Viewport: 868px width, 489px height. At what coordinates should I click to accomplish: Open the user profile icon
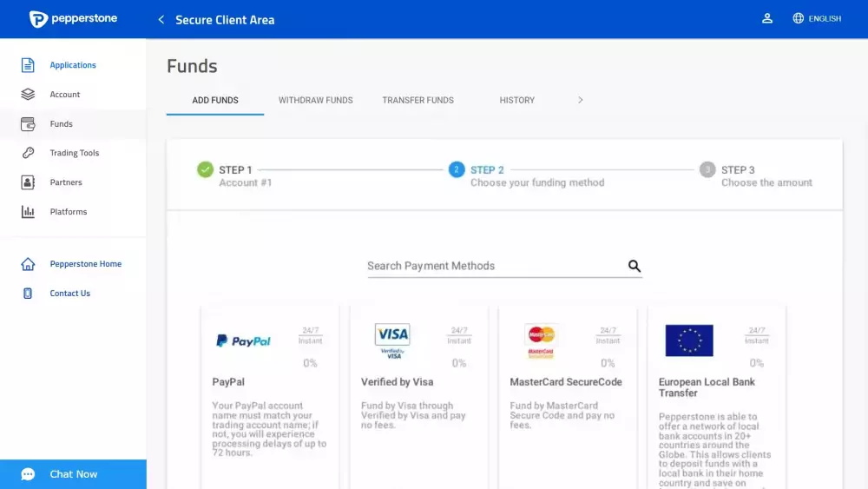pyautogui.click(x=766, y=18)
